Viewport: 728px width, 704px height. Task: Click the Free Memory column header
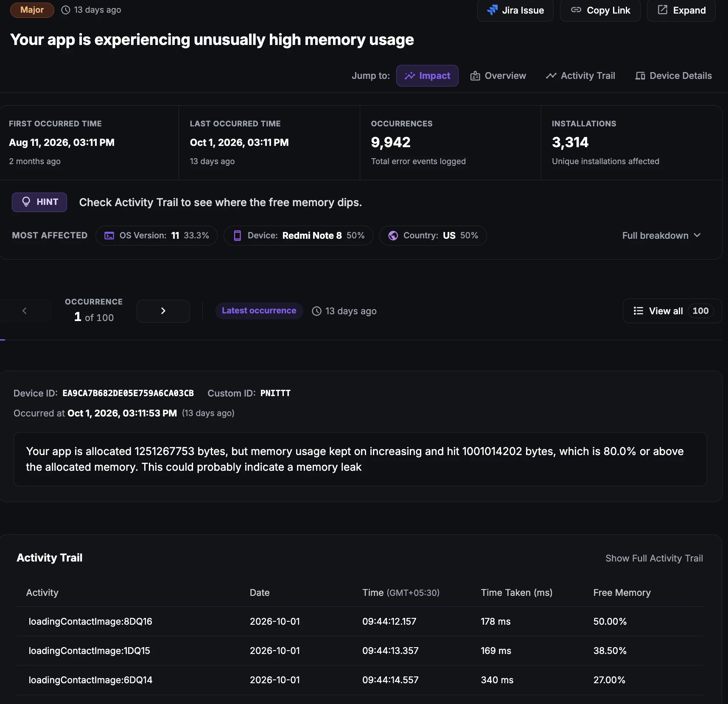click(x=622, y=592)
